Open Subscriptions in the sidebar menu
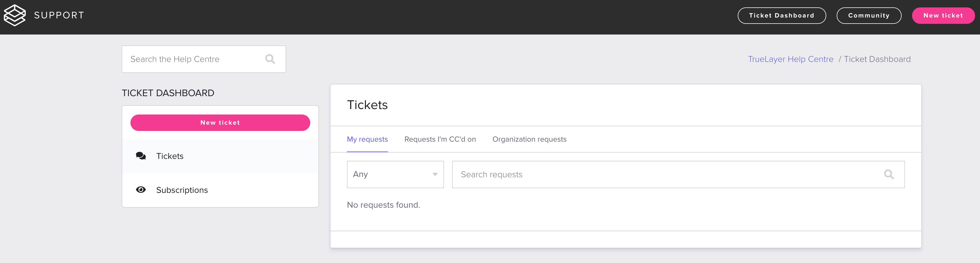Image resolution: width=980 pixels, height=263 pixels. click(x=220, y=190)
